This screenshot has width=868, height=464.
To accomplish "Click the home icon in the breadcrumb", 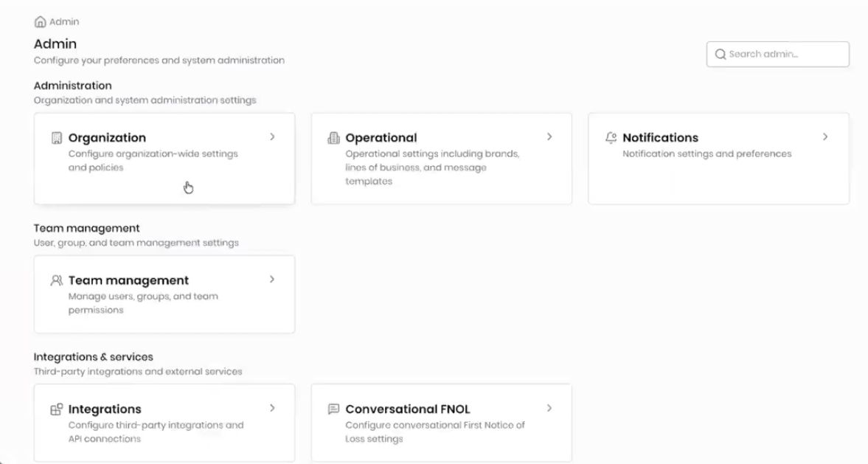I will tap(40, 23).
